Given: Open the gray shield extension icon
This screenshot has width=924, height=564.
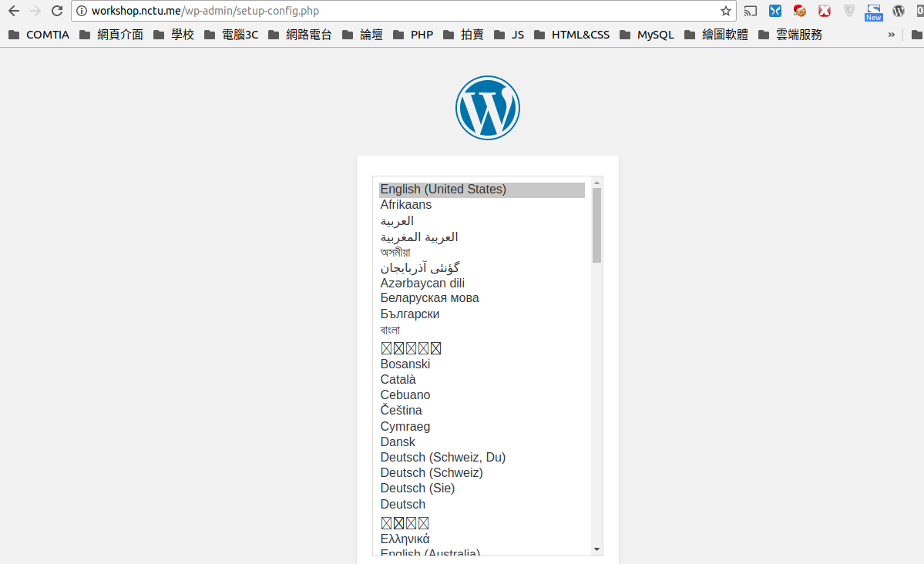Looking at the screenshot, I should 849,11.
